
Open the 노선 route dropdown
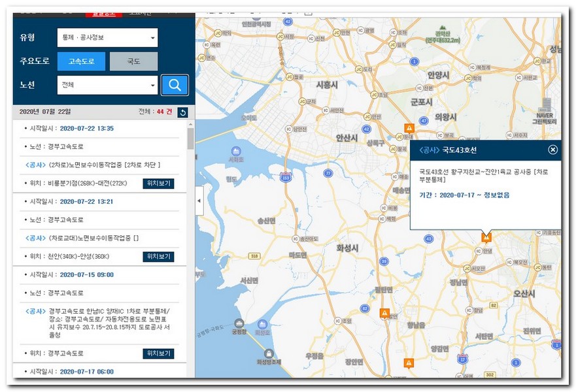pyautogui.click(x=107, y=85)
